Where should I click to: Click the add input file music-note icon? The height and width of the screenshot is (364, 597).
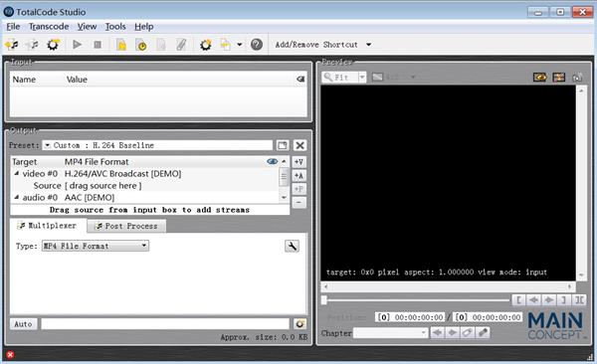[x=11, y=45]
